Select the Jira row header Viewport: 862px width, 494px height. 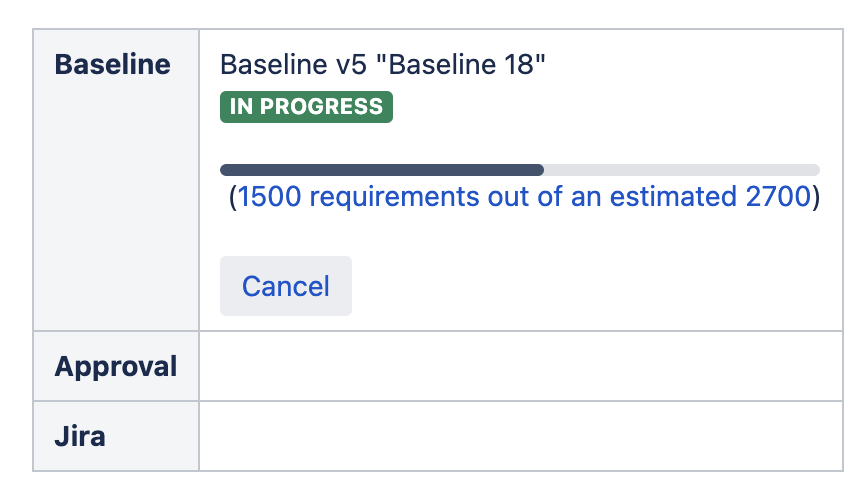point(80,436)
